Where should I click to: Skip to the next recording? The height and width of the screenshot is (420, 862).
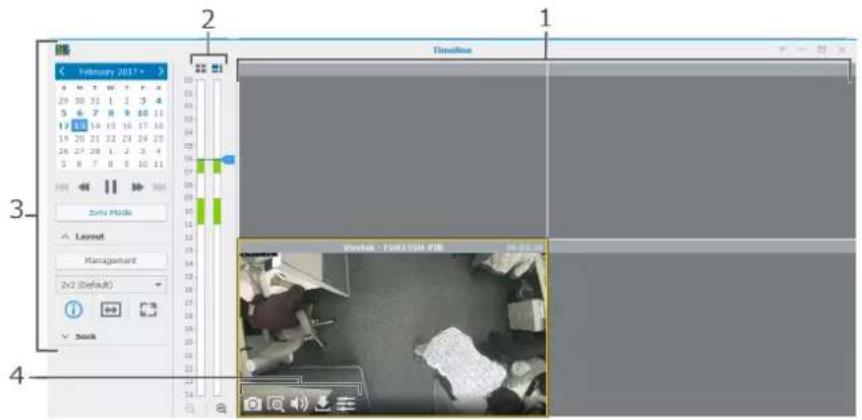159,187
